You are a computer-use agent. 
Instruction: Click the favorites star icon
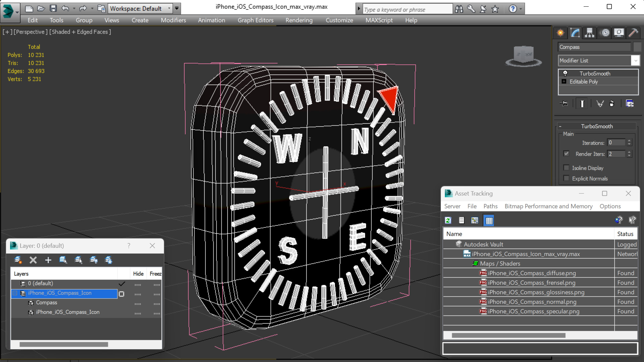pos(495,9)
